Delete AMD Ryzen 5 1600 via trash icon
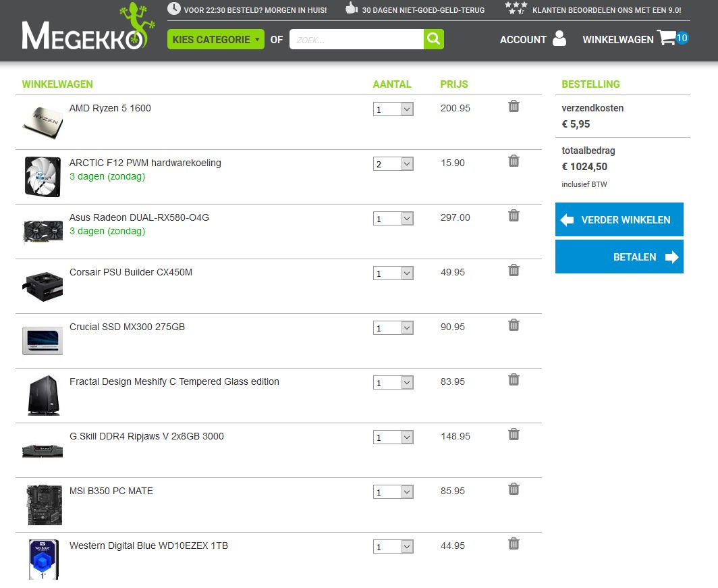Screen dimensions: 718x588 [514, 106]
